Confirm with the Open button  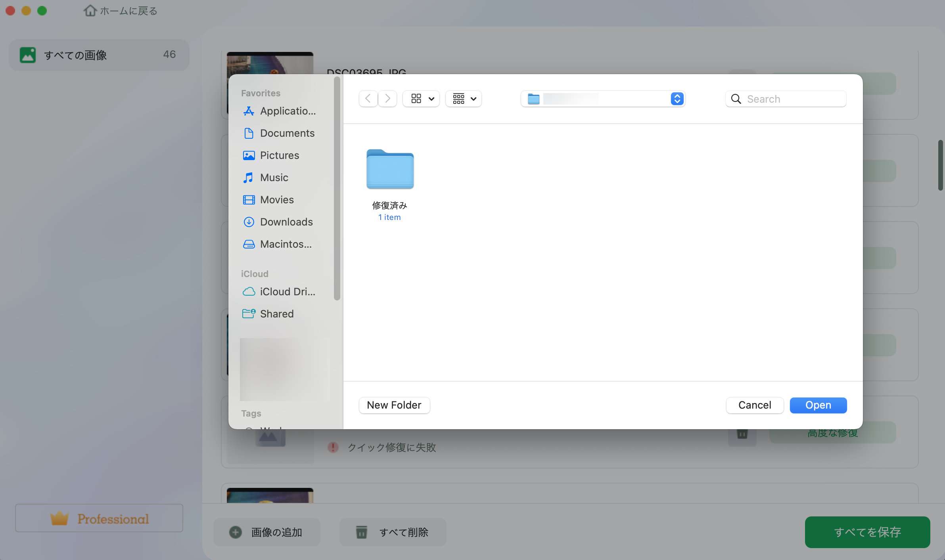pos(818,405)
